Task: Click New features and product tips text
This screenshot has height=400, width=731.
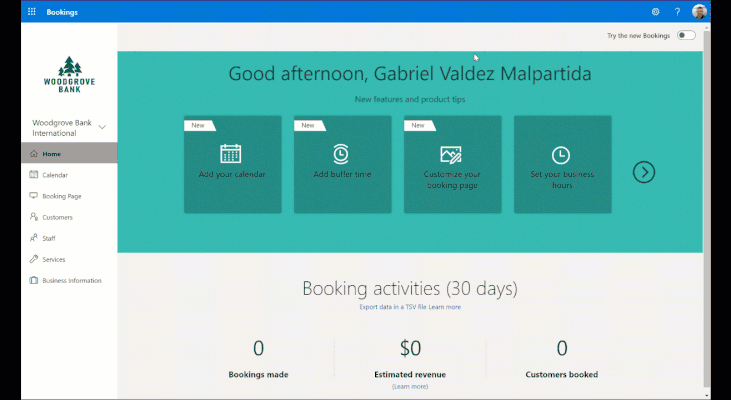Action: 410,99
